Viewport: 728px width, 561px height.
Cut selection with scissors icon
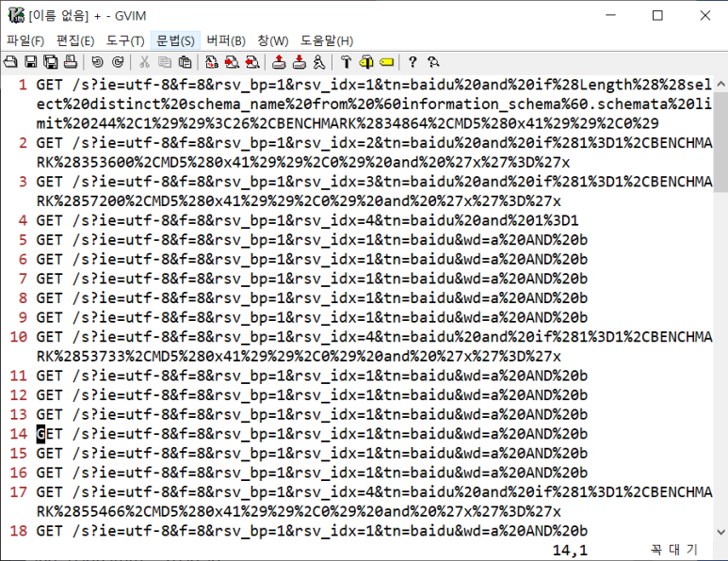coord(144,62)
